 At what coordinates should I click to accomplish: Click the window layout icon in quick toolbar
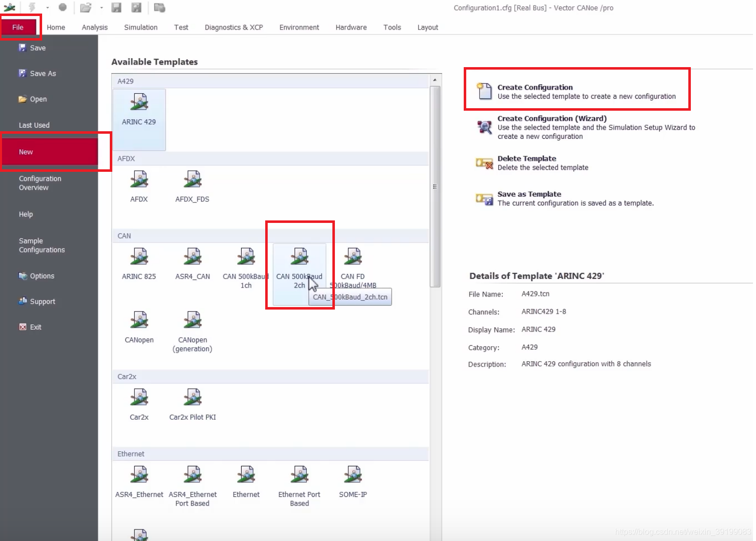[x=159, y=8]
